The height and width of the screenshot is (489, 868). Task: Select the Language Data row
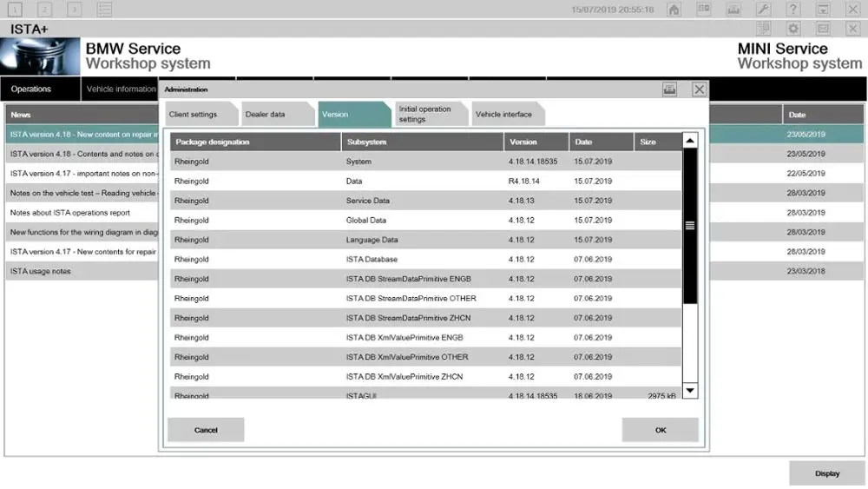pos(425,240)
